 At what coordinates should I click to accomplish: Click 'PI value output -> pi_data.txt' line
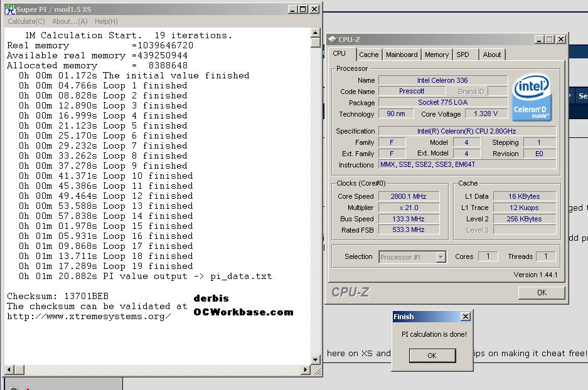[x=145, y=277]
